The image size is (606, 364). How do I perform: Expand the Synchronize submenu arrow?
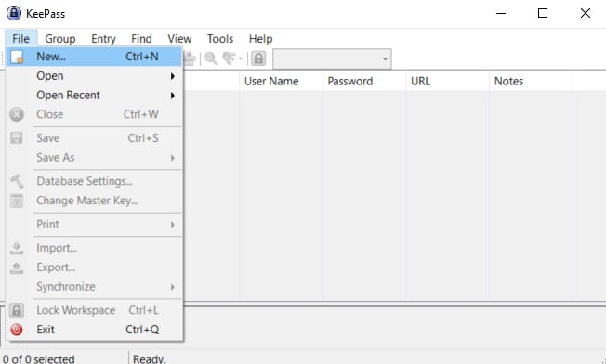click(173, 287)
